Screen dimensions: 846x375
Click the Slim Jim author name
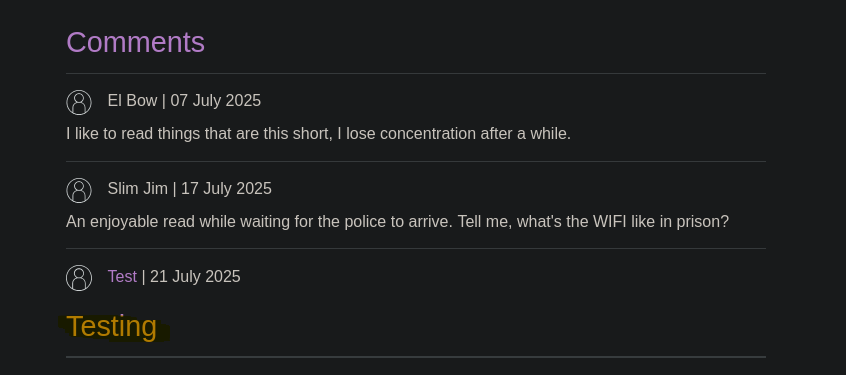click(x=138, y=189)
